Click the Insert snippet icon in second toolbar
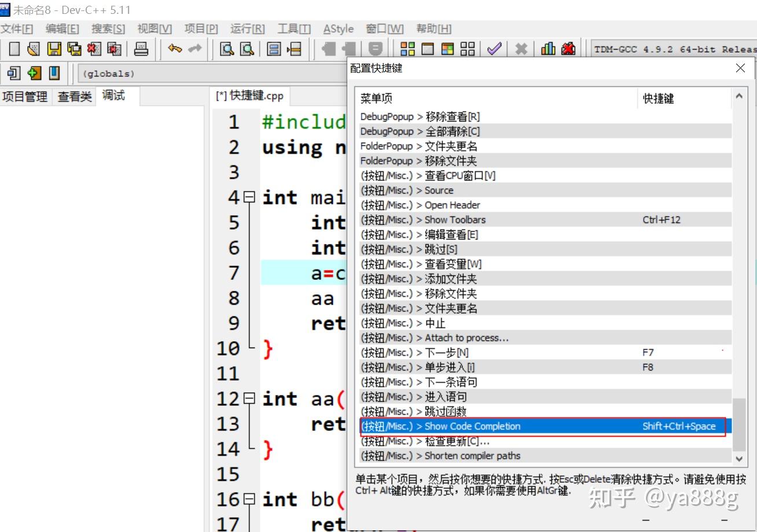757x532 pixels. point(14,73)
